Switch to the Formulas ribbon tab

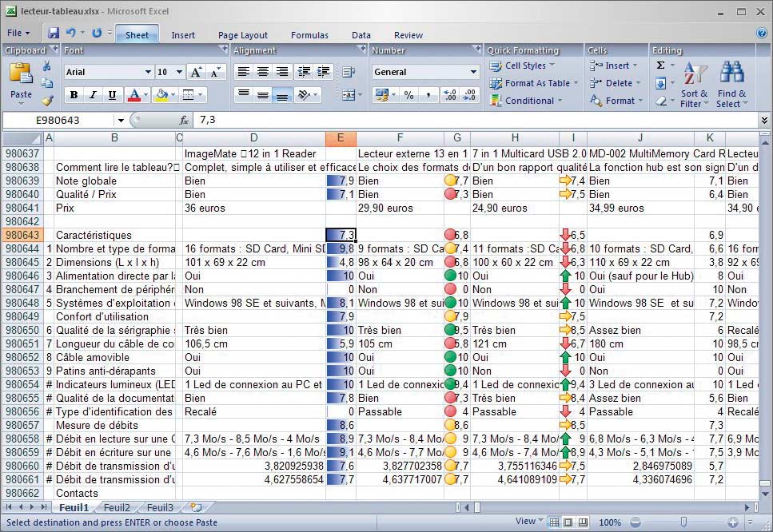point(309,35)
